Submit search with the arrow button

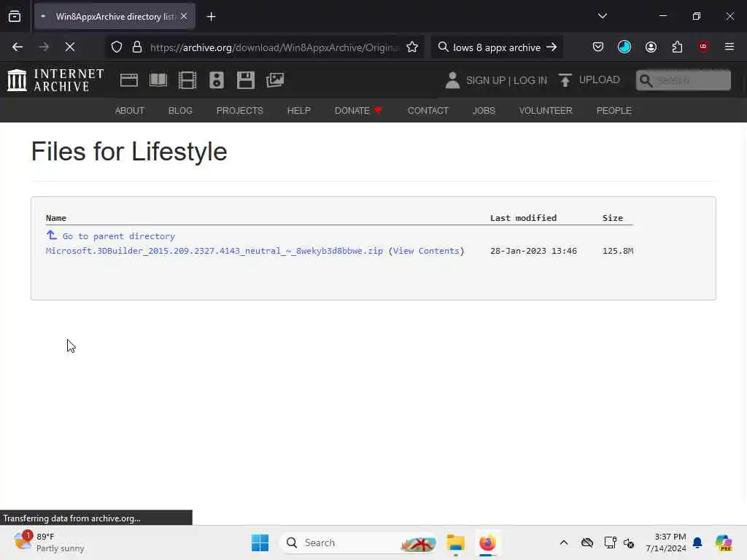coord(551,47)
